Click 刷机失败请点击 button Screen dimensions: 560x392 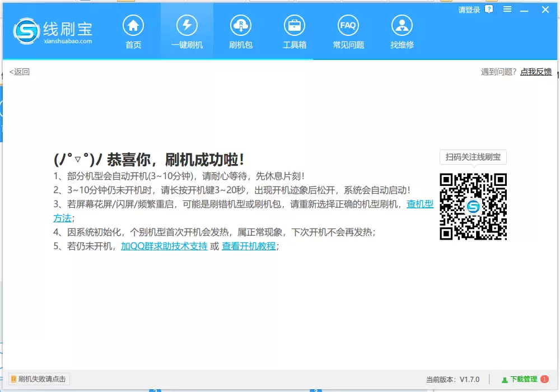tap(39, 379)
